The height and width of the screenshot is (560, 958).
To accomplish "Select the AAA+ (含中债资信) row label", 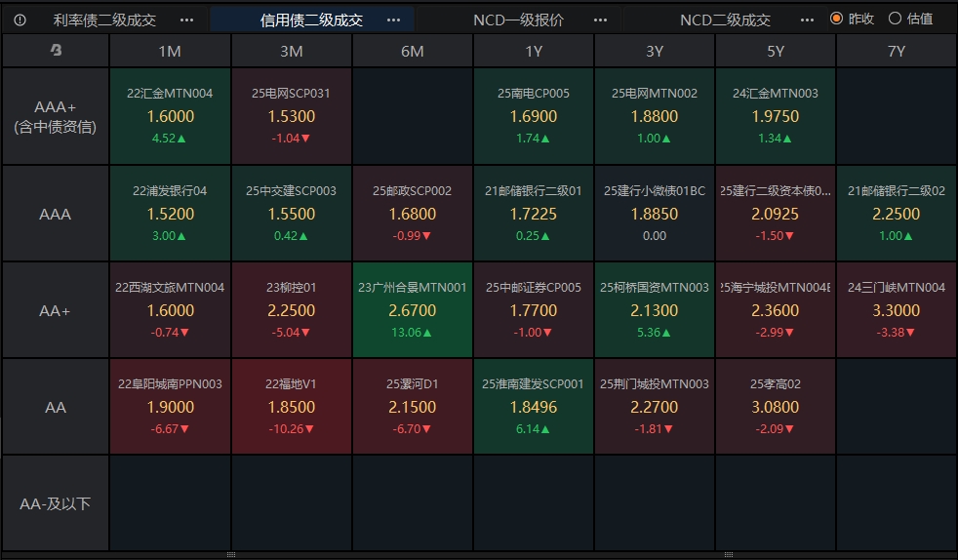I will tap(56, 116).
